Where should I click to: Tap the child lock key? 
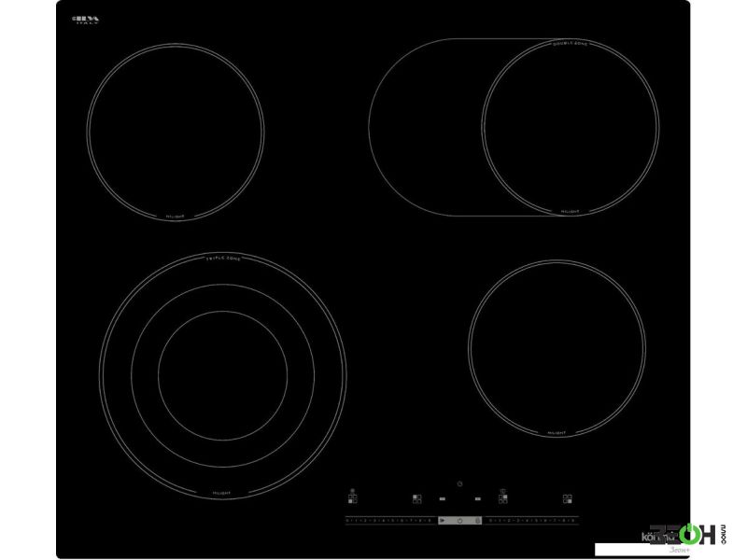(x=477, y=521)
